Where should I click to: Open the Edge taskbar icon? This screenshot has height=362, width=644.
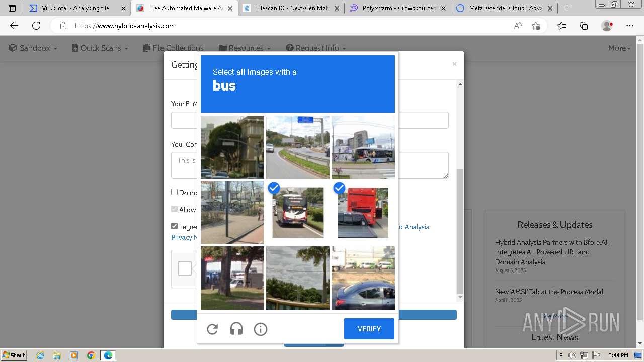(x=108, y=355)
